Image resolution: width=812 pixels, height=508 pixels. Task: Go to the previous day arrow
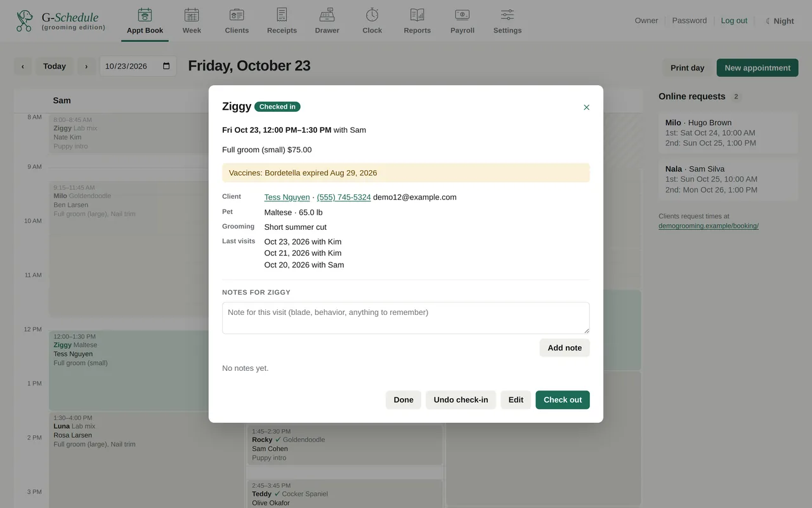[x=23, y=66]
